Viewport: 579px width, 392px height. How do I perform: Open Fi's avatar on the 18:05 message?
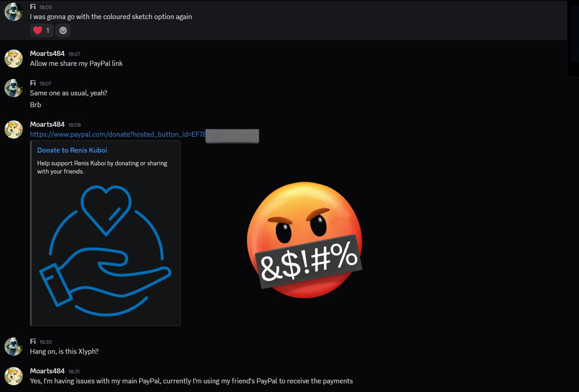(x=14, y=12)
